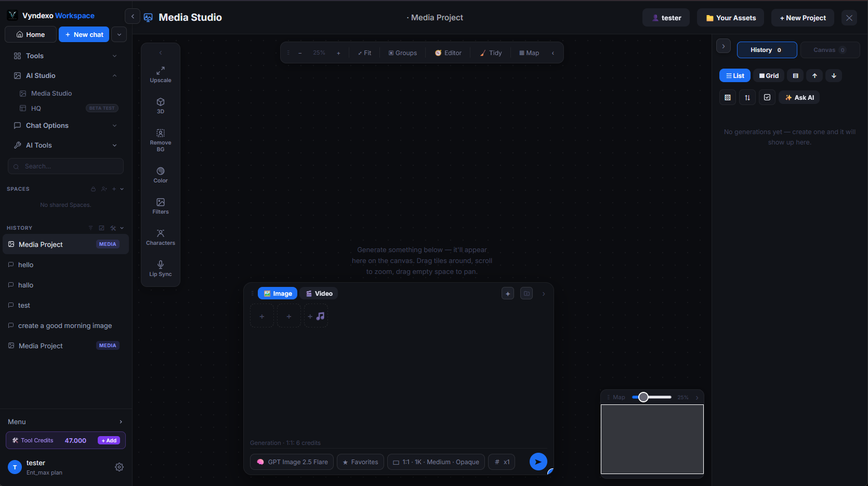Click the sort ascending up arrow
Image resolution: width=868 pixels, height=486 pixels.
coord(814,76)
